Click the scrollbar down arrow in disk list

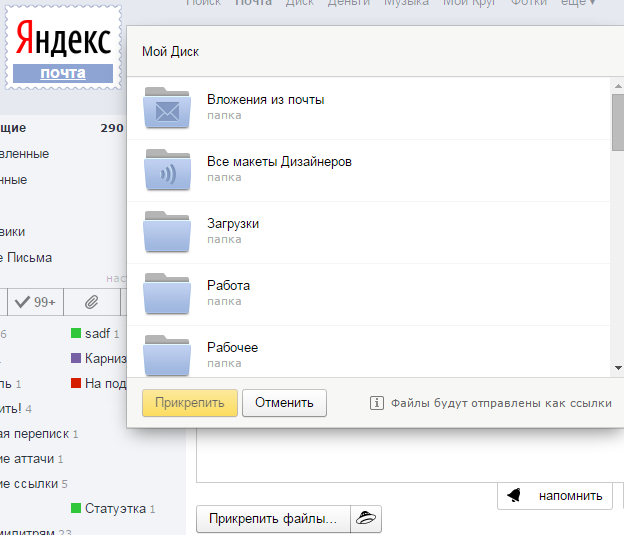point(618,368)
